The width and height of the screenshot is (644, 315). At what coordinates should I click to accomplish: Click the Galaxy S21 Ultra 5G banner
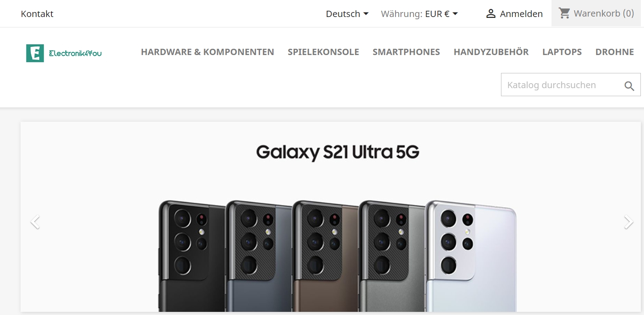[x=331, y=217]
